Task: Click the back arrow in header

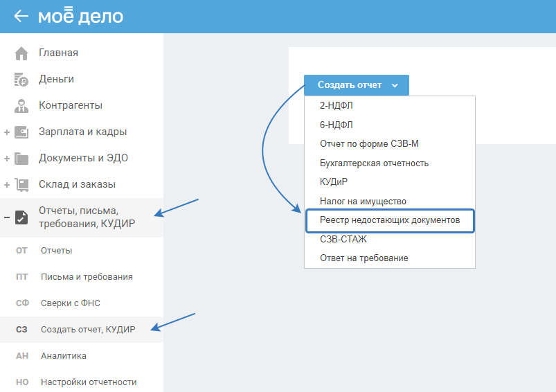Action: coord(21,16)
